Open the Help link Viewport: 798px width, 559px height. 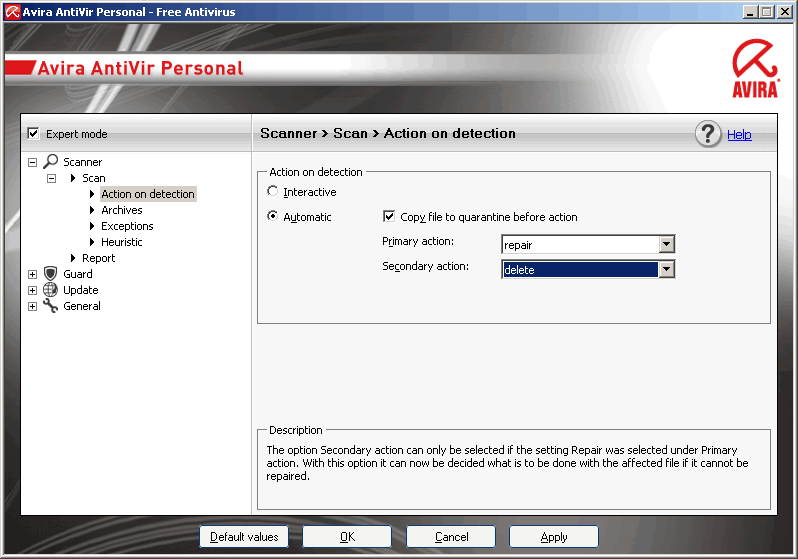[739, 135]
